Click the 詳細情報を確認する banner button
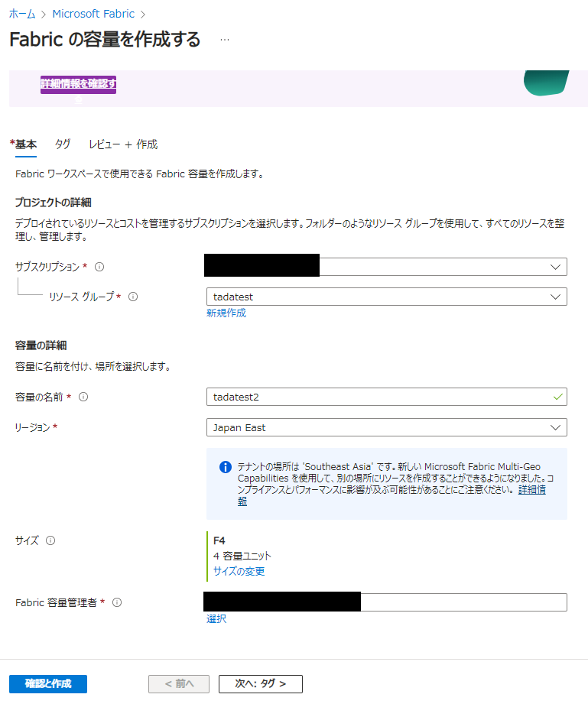 click(x=78, y=84)
